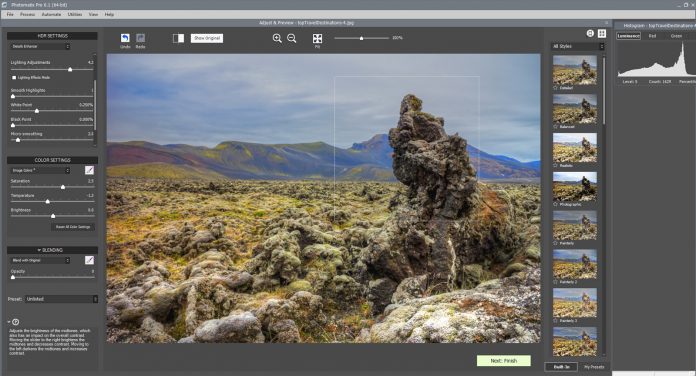This screenshot has height=376, width=696.
Task: Click the COLOR SETTINGS section header
Action: (52, 160)
